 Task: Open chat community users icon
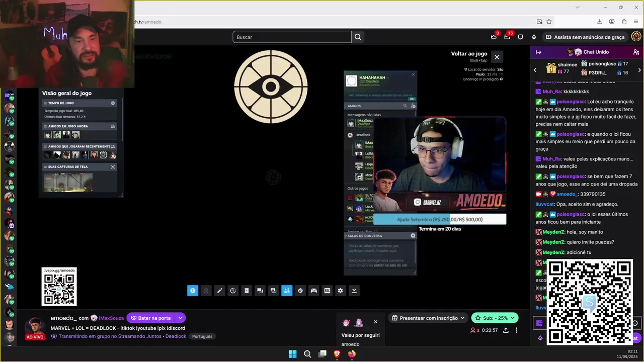pyautogui.click(x=636, y=52)
